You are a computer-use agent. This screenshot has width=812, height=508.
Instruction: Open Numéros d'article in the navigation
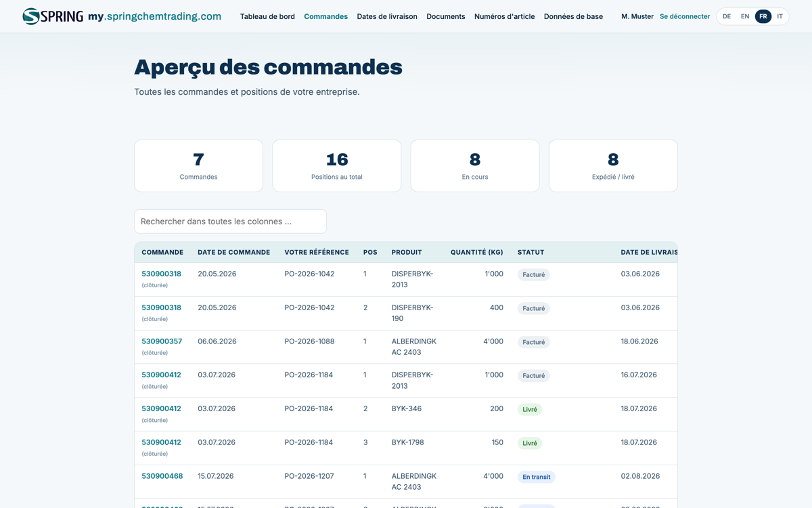tap(504, 16)
